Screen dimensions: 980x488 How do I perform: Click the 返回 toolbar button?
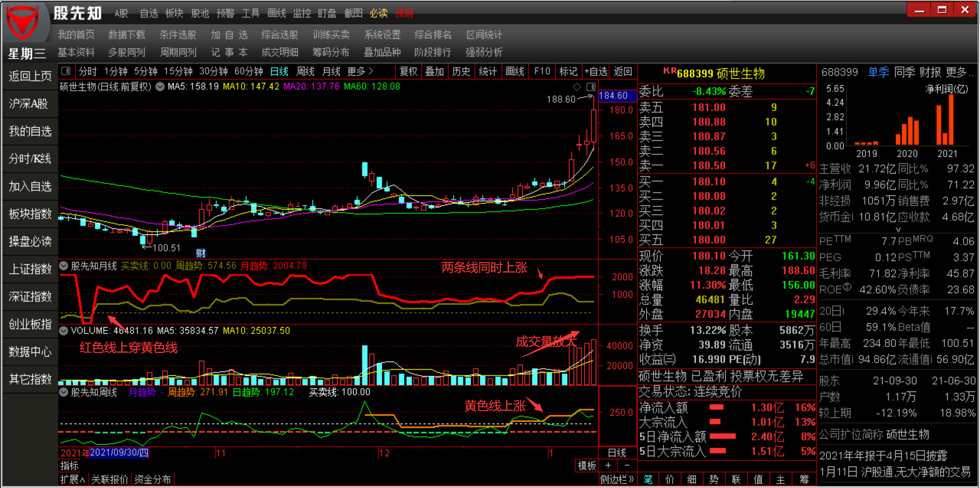[x=623, y=71]
